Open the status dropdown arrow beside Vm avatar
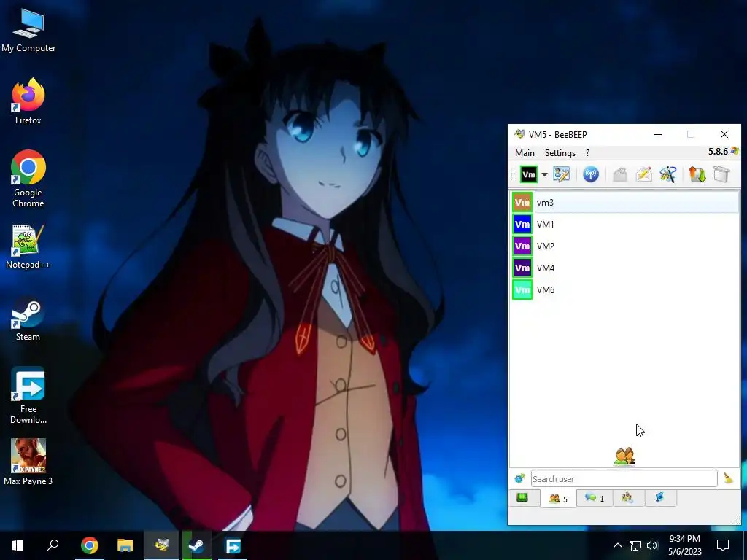 [x=544, y=174]
